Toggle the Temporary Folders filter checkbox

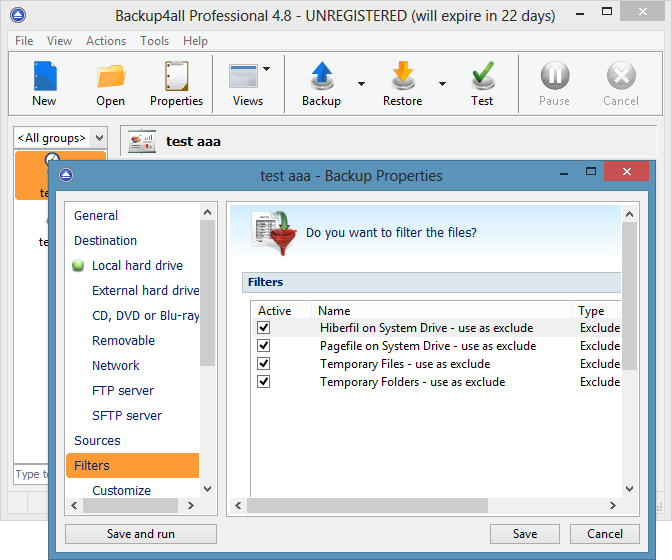click(264, 382)
